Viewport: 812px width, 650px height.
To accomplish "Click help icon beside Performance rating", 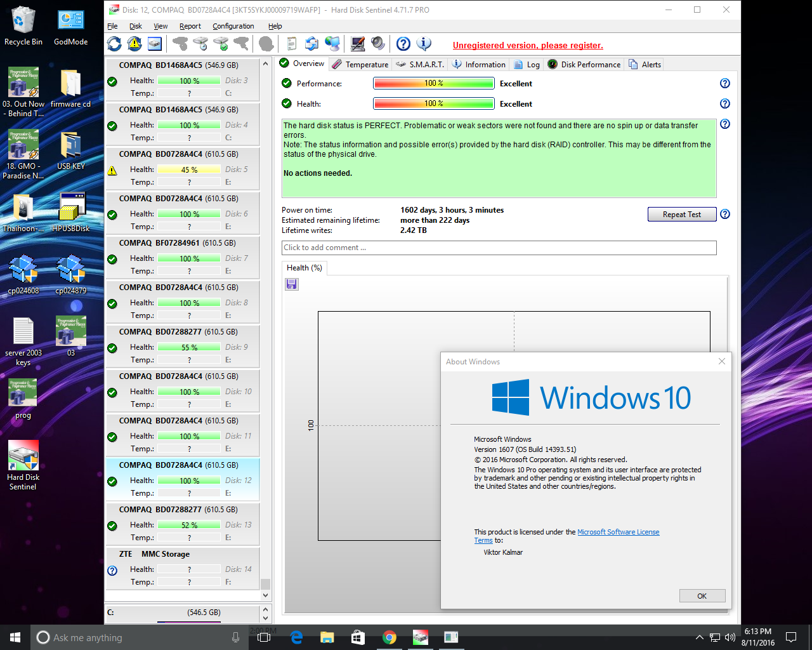I will (x=725, y=83).
